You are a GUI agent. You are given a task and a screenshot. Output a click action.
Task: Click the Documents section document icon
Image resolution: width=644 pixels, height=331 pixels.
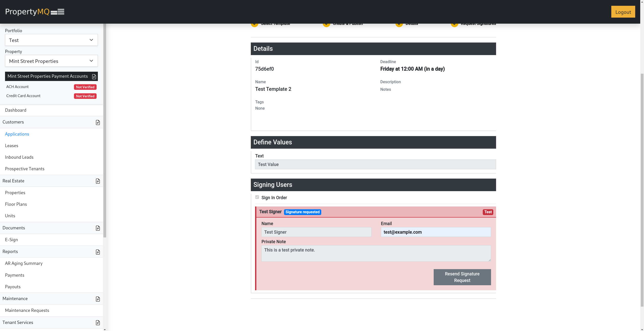(98, 228)
